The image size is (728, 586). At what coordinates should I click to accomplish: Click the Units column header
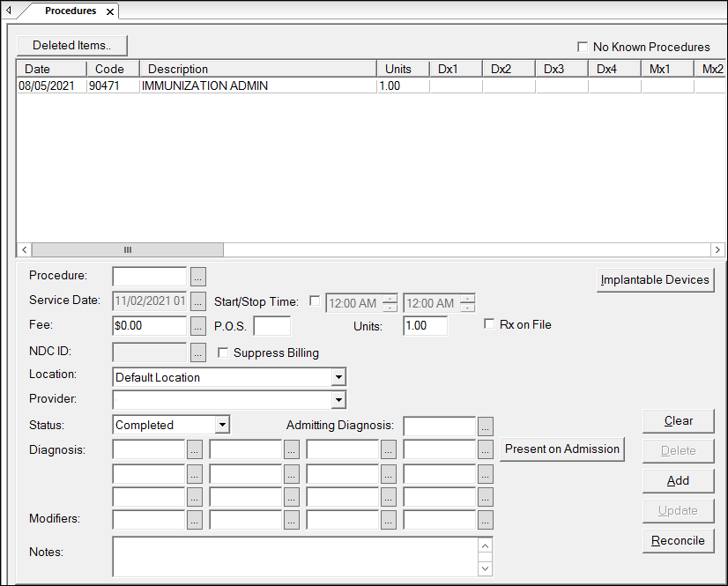coord(404,69)
